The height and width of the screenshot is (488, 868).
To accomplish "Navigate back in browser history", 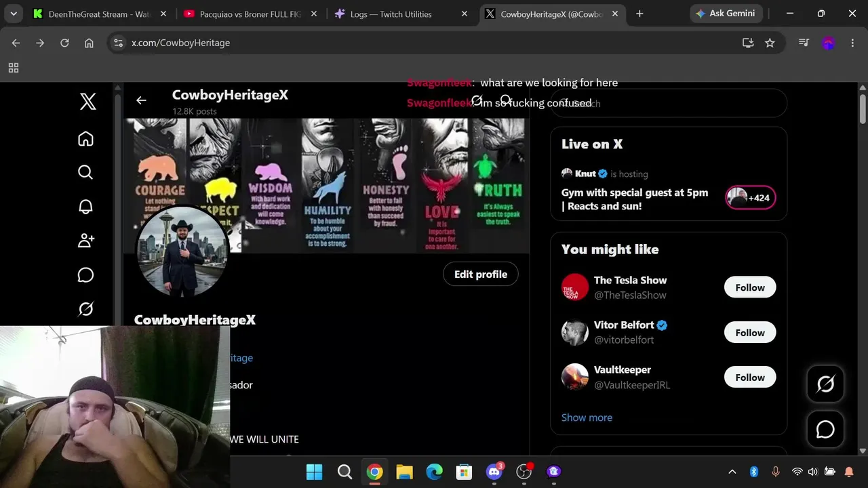I will (x=16, y=43).
